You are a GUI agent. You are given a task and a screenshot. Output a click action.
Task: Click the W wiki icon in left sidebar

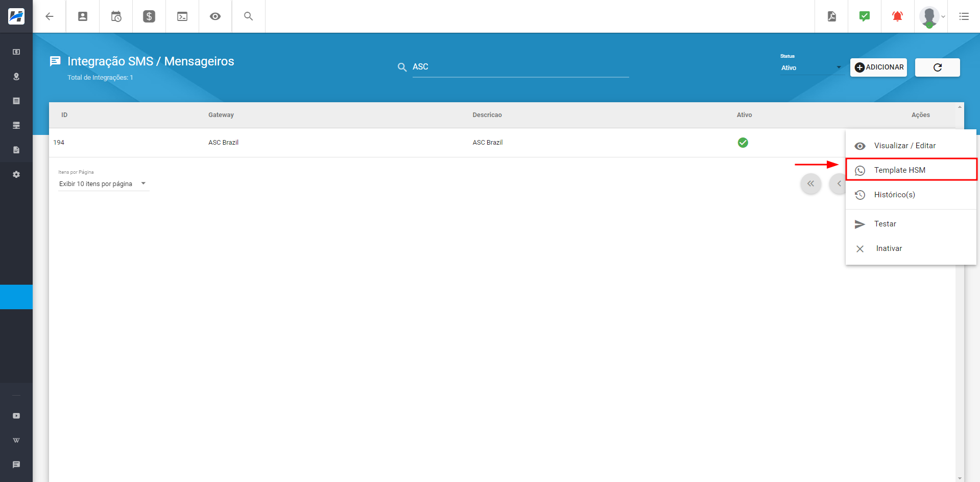[x=16, y=440]
